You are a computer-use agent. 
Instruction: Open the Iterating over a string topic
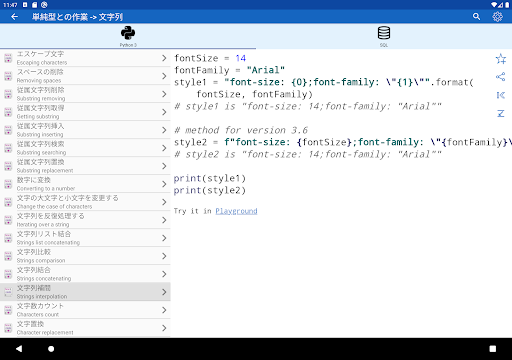coord(85,220)
